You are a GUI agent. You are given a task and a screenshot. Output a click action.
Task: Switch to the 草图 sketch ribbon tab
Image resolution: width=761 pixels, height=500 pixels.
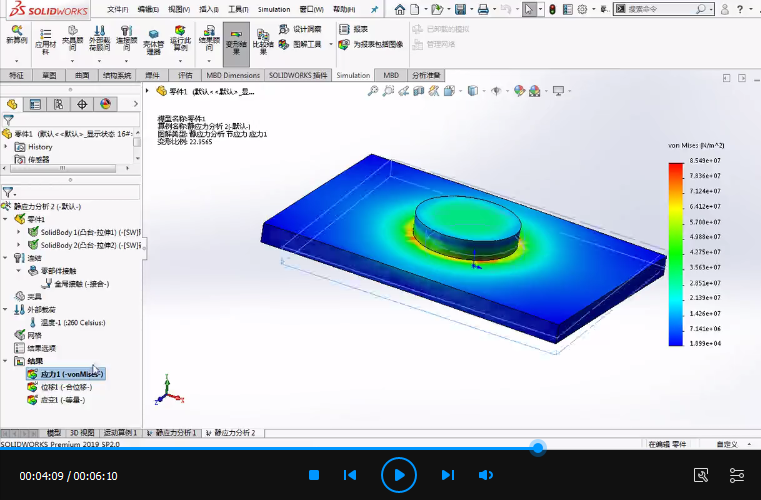pyautogui.click(x=49, y=75)
